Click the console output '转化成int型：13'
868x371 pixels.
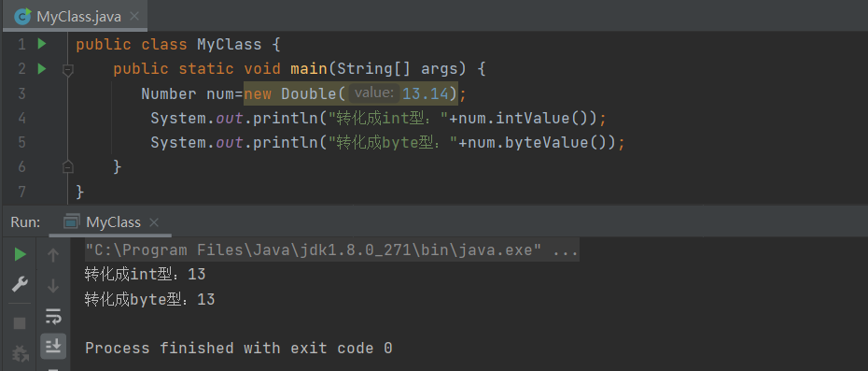point(145,275)
